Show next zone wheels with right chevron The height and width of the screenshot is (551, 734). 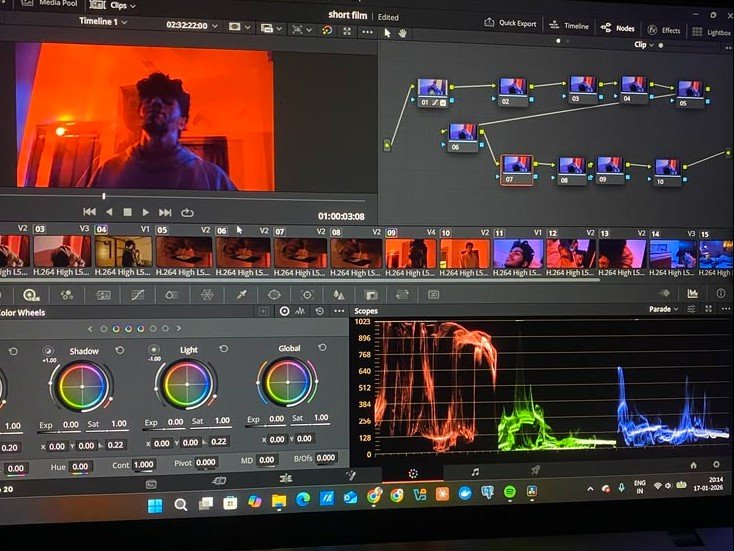(x=178, y=328)
